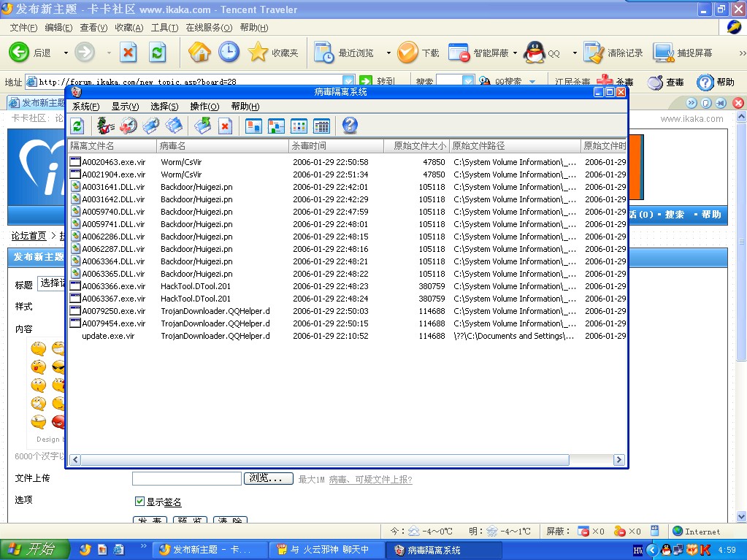Click the Capture Screen (捕捉屏幕) icon
The height and width of the screenshot is (560, 747).
pyautogui.click(x=664, y=53)
